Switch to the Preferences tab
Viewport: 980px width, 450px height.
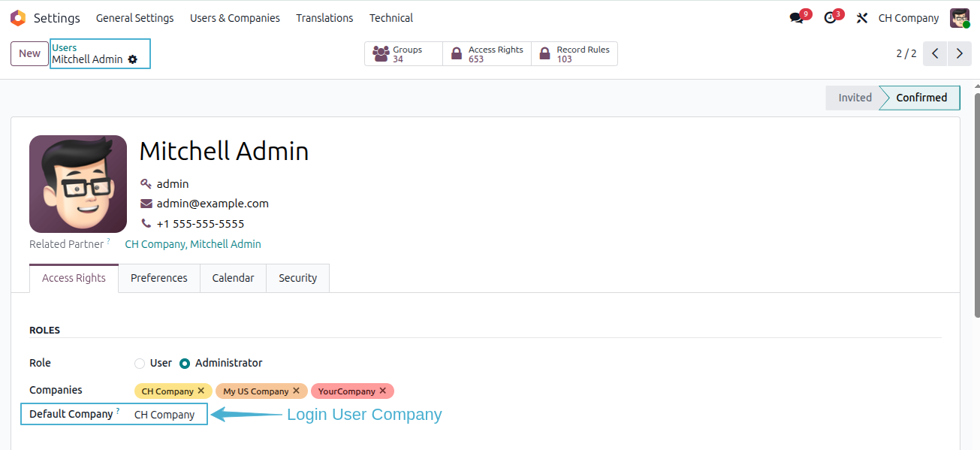click(x=159, y=278)
